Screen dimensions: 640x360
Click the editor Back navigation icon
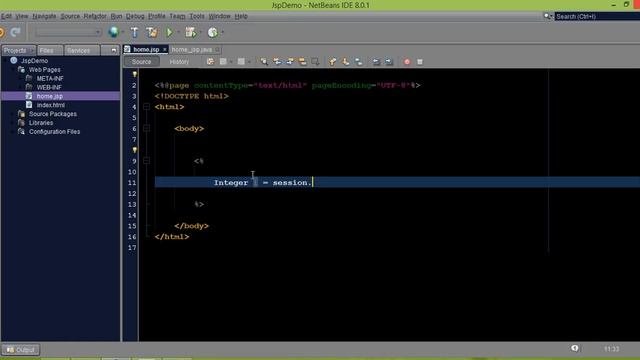223,62
